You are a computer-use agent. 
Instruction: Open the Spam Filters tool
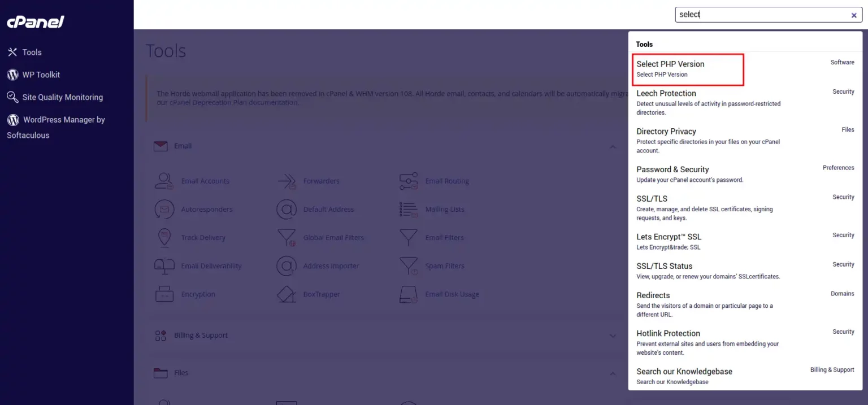pos(446,265)
